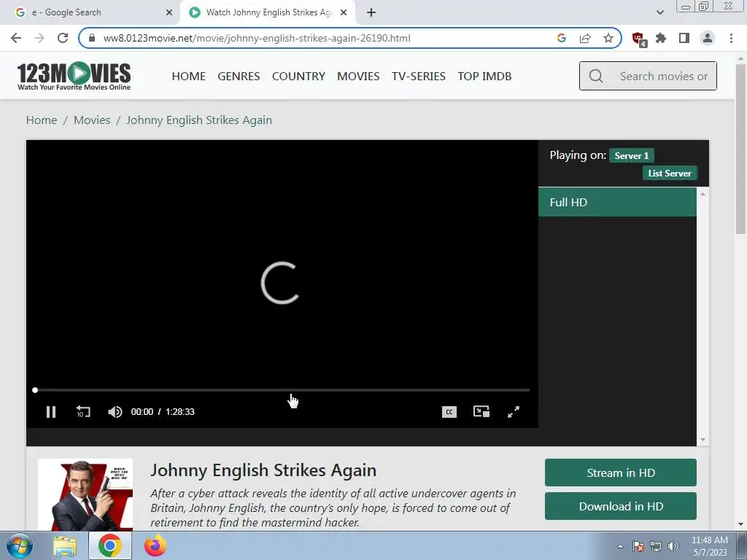Image resolution: width=747 pixels, height=560 pixels.
Task: Open uBlock extension icon
Action: [x=639, y=39]
